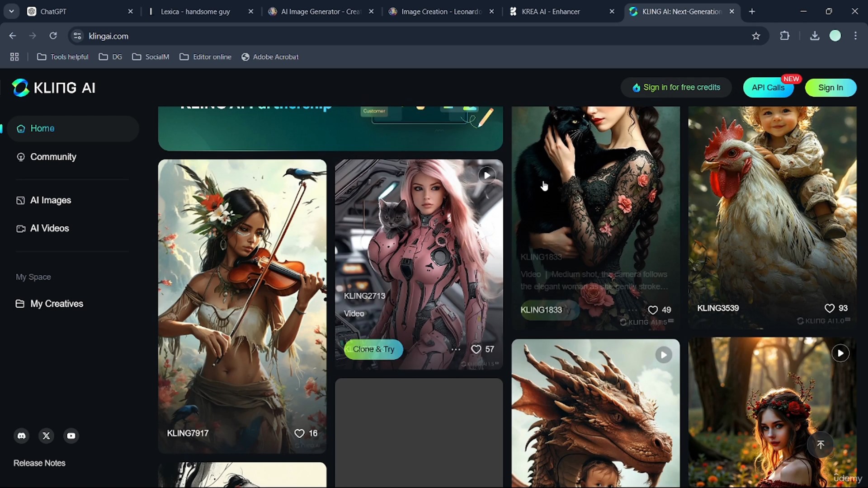View site information icon in address bar
This screenshot has width=868, height=488.
click(77, 36)
